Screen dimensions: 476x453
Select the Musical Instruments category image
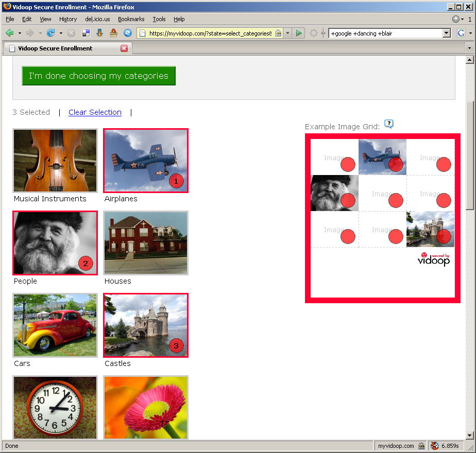[x=55, y=161]
